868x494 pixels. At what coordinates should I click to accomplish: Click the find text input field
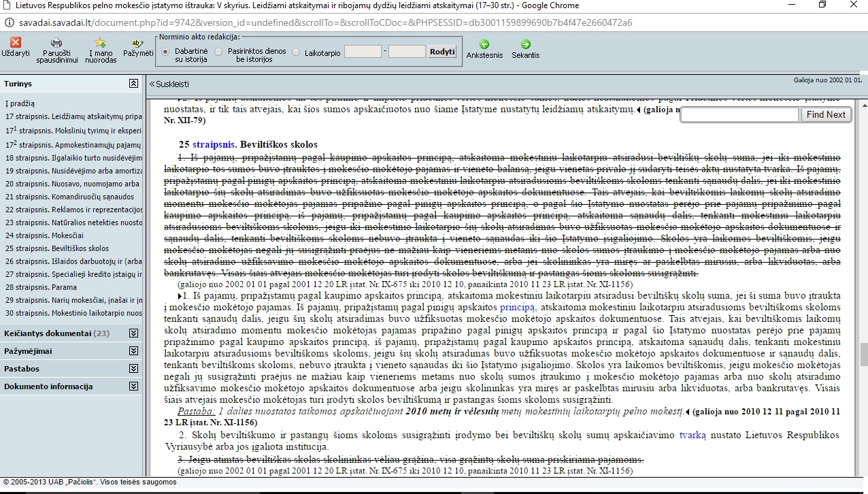click(x=739, y=115)
